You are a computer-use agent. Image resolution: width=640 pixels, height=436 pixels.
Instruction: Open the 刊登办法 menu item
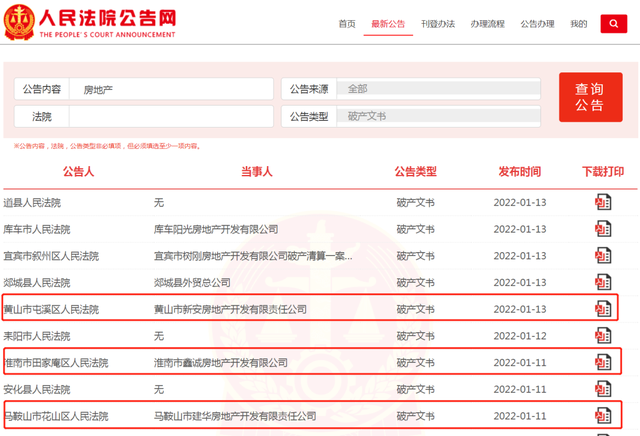coord(438,24)
